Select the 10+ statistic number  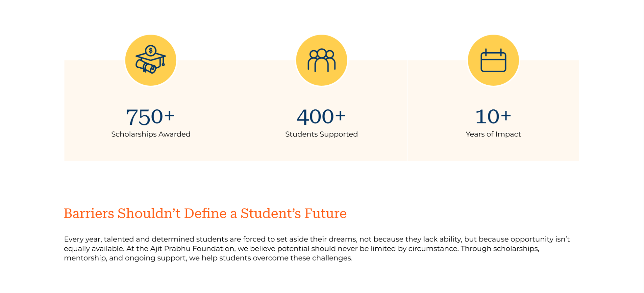point(493,116)
